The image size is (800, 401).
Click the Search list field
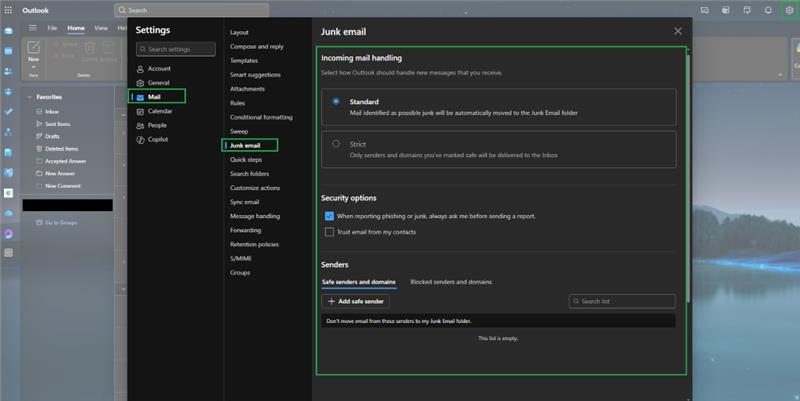pos(622,302)
